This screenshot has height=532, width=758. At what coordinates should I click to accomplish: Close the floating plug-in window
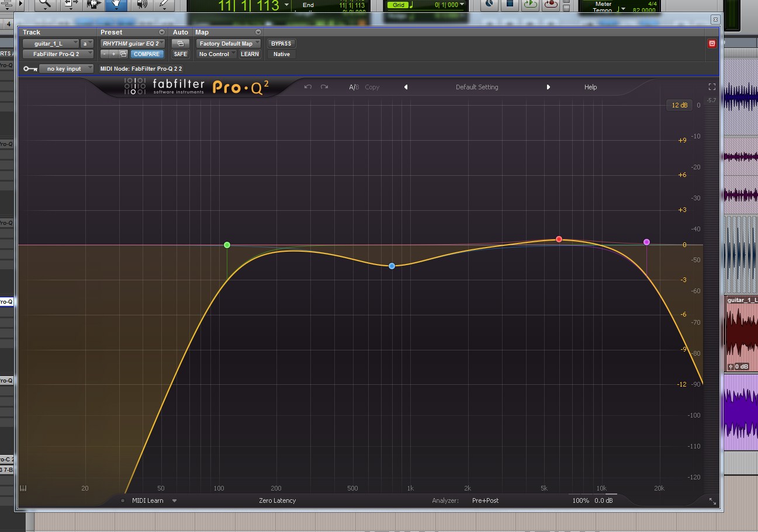tap(715, 19)
